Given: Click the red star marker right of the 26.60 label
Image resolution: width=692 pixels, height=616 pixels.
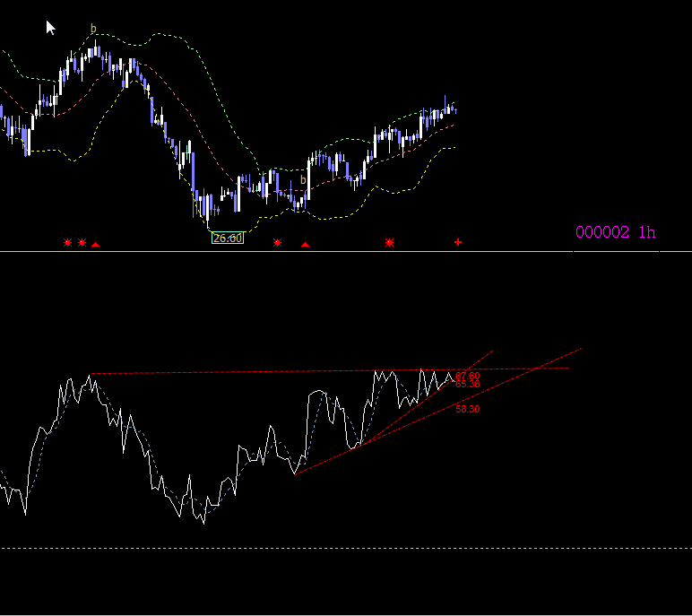Looking at the screenshot, I should tap(277, 242).
